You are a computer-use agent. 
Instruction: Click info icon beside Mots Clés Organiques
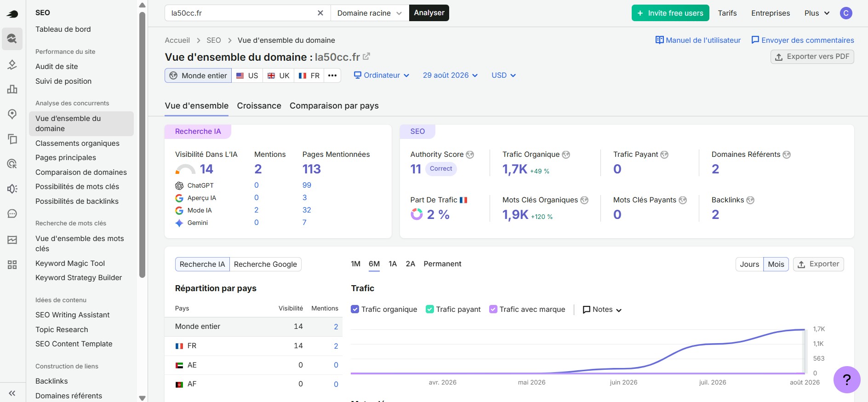pos(584,200)
